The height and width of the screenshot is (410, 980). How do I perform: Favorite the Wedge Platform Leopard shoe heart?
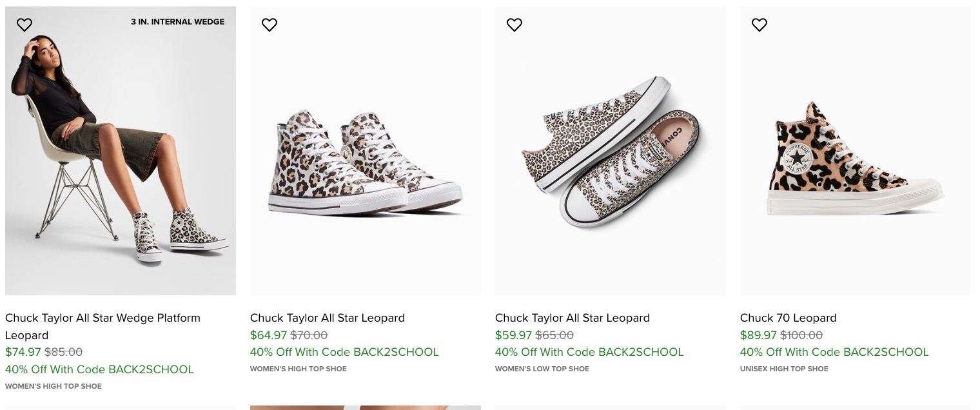[x=24, y=25]
